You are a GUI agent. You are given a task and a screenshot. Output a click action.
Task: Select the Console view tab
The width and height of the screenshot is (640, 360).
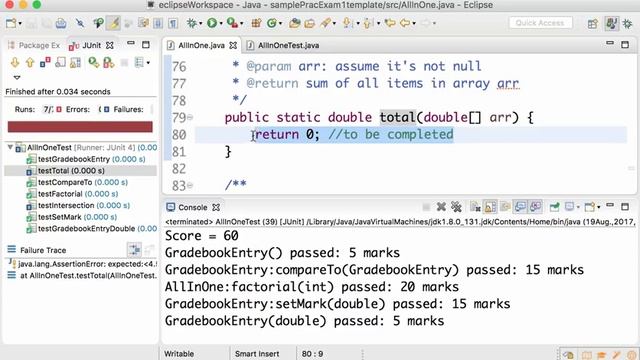click(x=193, y=207)
